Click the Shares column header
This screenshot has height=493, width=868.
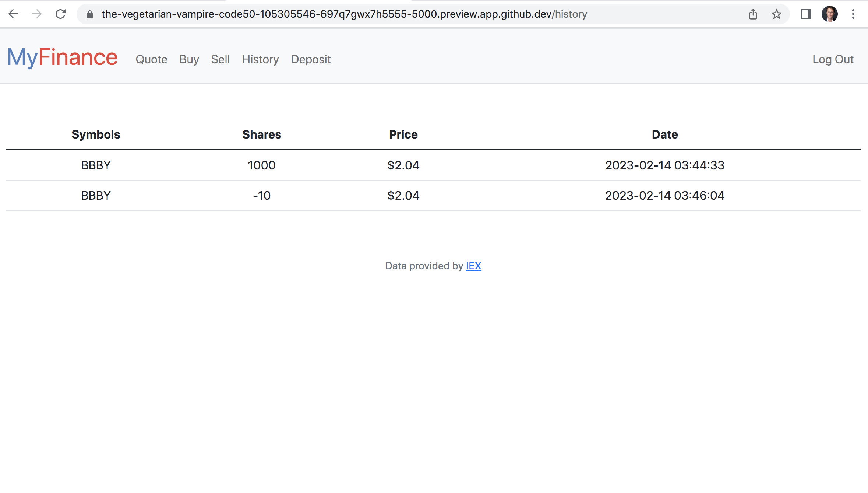coord(261,134)
